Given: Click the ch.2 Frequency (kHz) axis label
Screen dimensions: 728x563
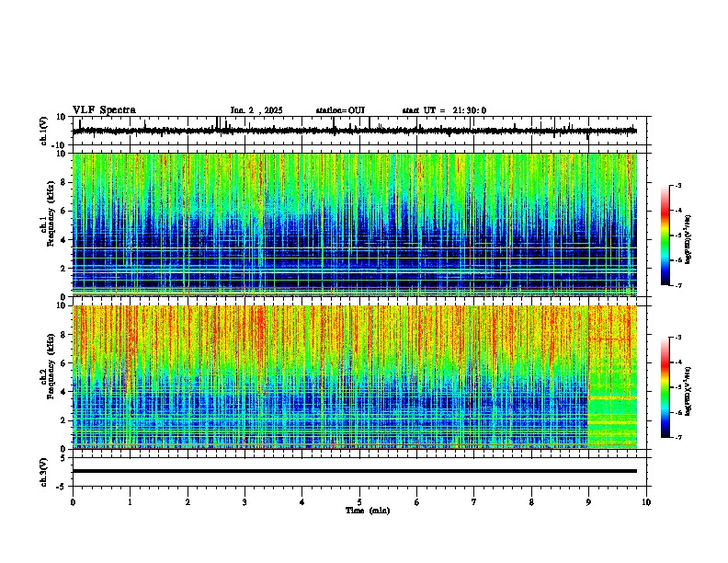Looking at the screenshot, I should coord(48,366).
